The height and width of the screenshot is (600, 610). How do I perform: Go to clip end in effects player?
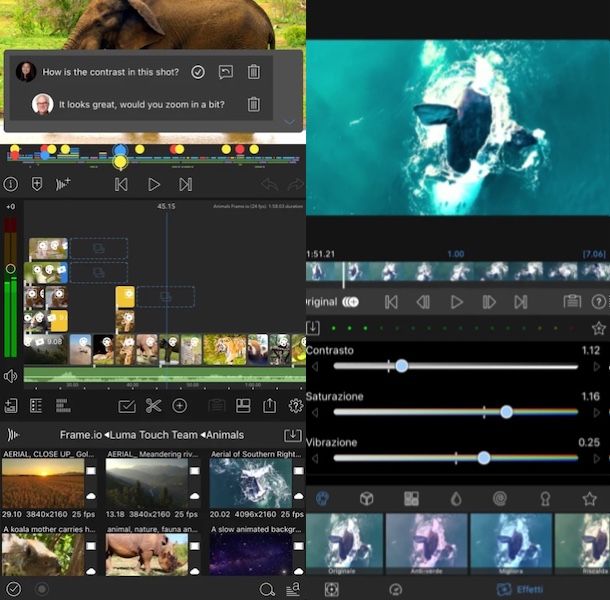pos(521,302)
